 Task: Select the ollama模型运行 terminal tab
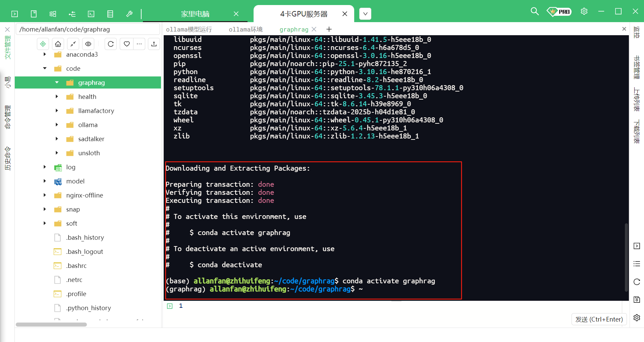point(189,30)
